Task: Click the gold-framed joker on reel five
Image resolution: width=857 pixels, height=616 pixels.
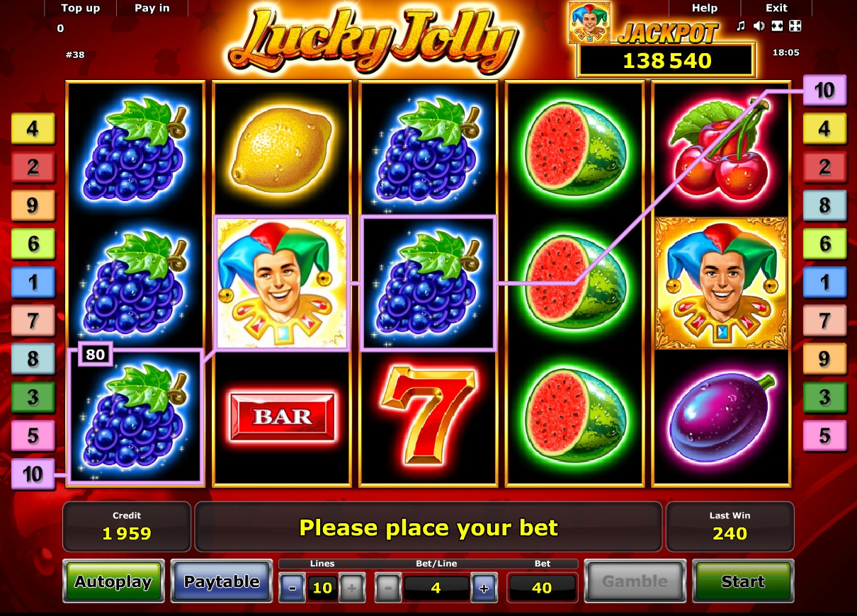Action: click(721, 283)
